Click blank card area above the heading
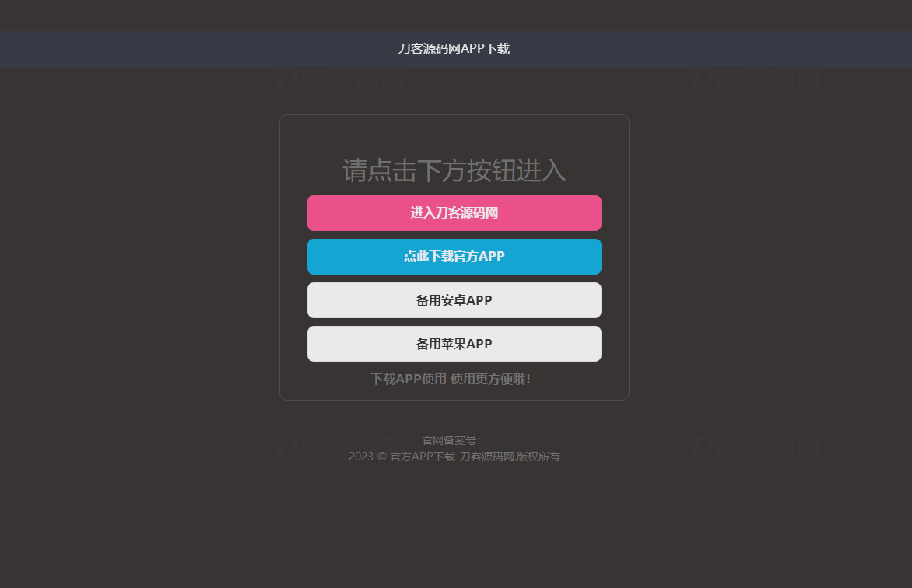 tap(454, 134)
